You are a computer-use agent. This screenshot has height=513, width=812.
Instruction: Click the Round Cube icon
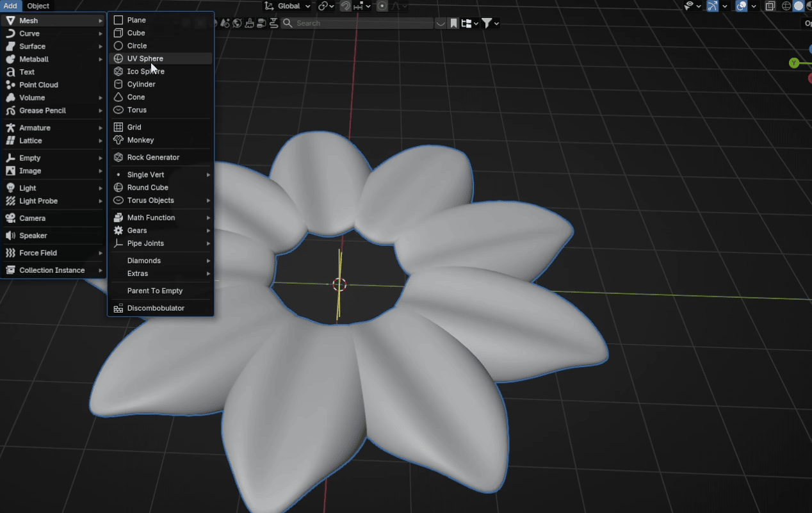point(118,188)
